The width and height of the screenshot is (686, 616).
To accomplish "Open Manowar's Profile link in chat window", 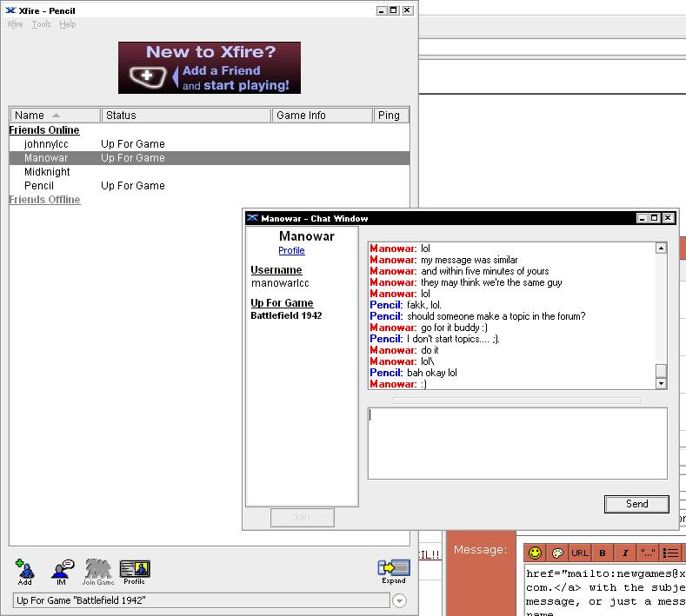I will click(291, 250).
